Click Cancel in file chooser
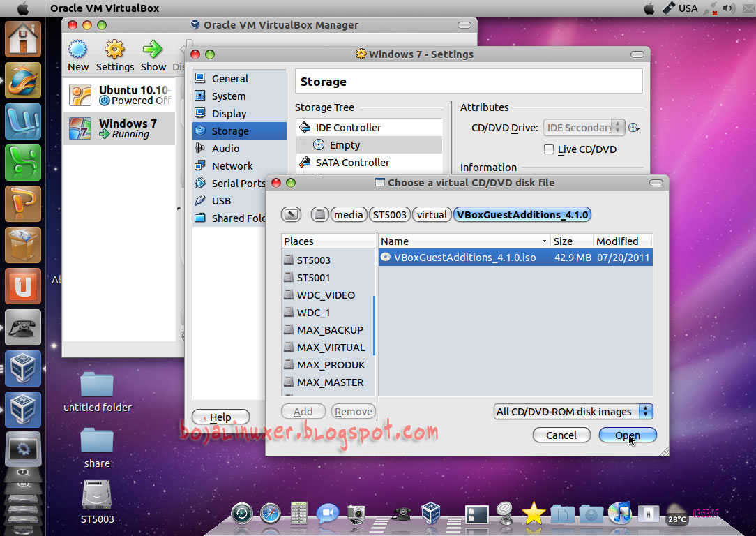This screenshot has width=756, height=536. [x=561, y=435]
